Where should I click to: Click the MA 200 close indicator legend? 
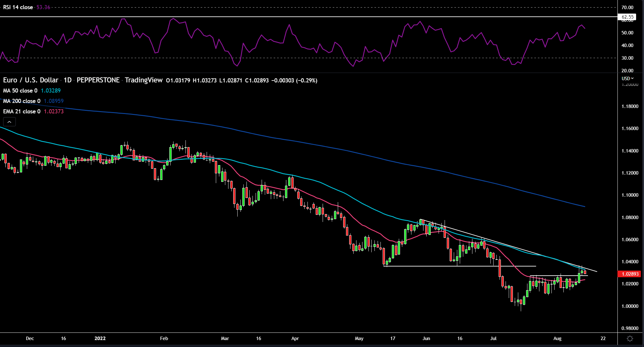point(22,101)
